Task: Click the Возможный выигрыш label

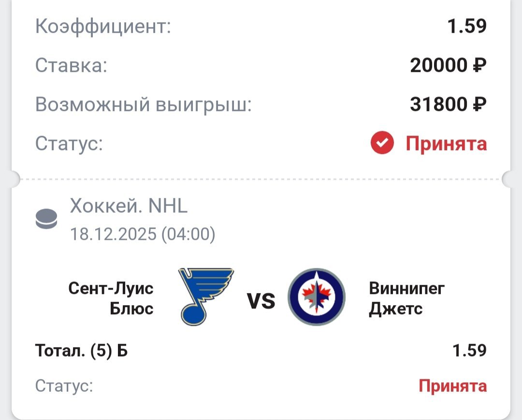Action: pos(144,104)
